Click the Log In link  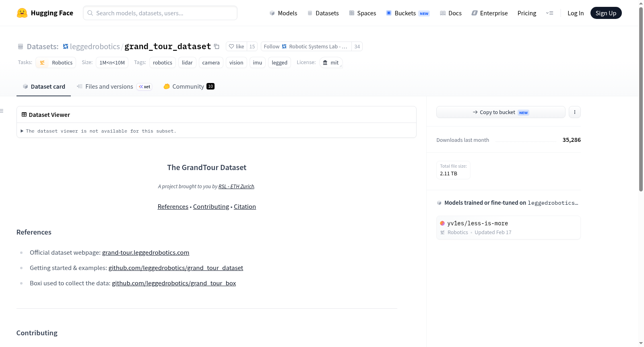(x=576, y=13)
